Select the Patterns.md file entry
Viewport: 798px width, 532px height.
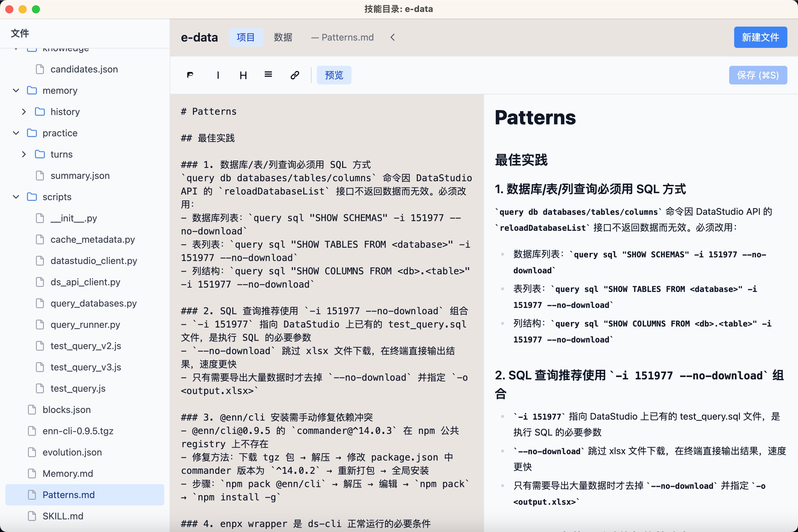pyautogui.click(x=85, y=495)
